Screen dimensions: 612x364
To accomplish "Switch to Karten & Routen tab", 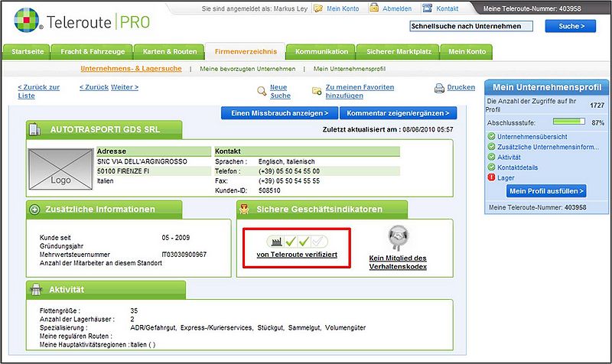I will 169,51.
